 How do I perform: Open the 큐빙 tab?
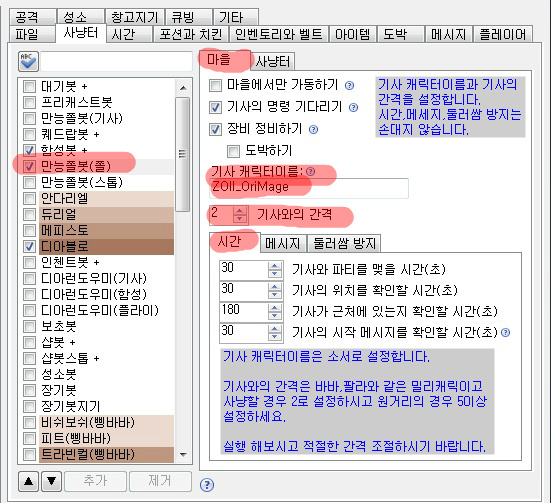click(189, 17)
